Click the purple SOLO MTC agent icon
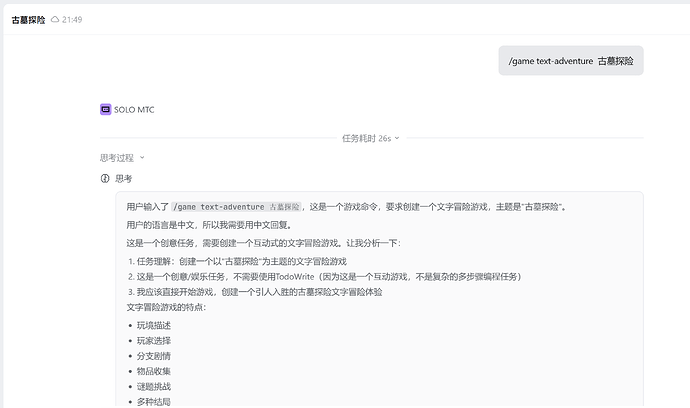 [x=106, y=109]
